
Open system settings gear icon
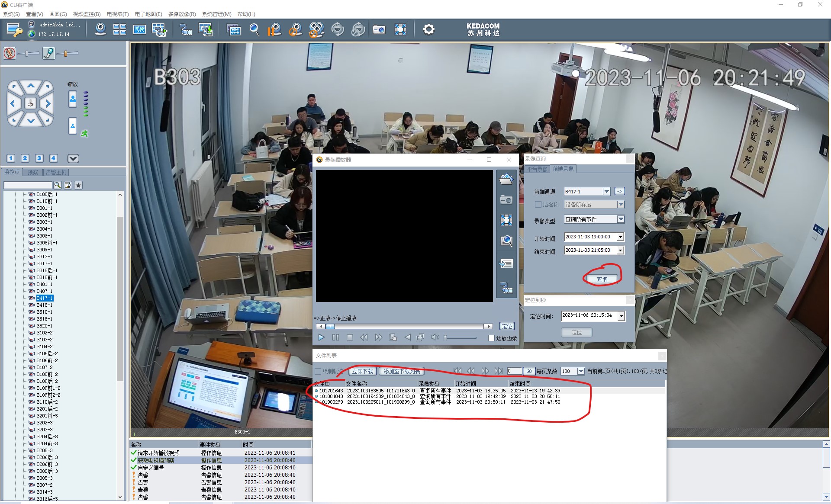point(428,29)
